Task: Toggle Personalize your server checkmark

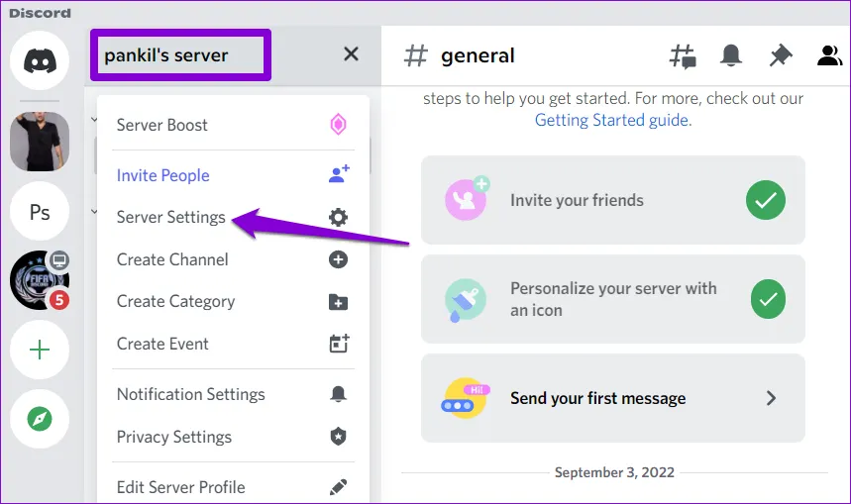Action: pyautogui.click(x=765, y=299)
